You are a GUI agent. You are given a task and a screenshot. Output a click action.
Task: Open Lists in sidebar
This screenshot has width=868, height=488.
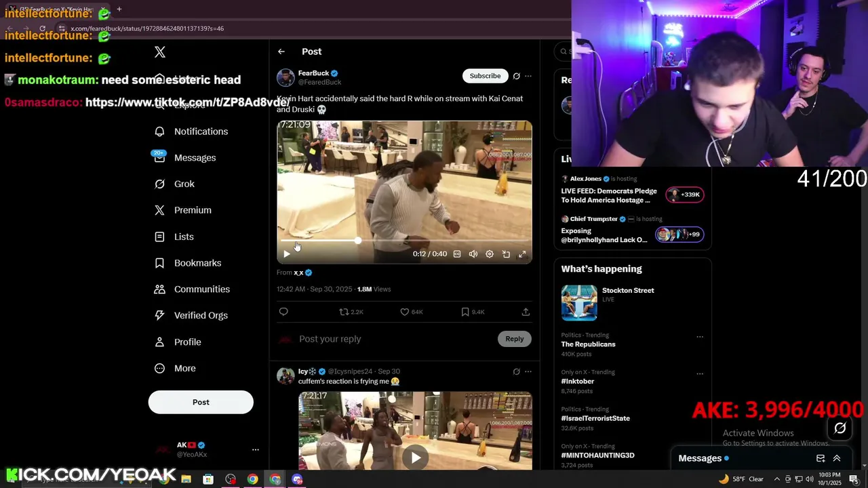(174, 237)
